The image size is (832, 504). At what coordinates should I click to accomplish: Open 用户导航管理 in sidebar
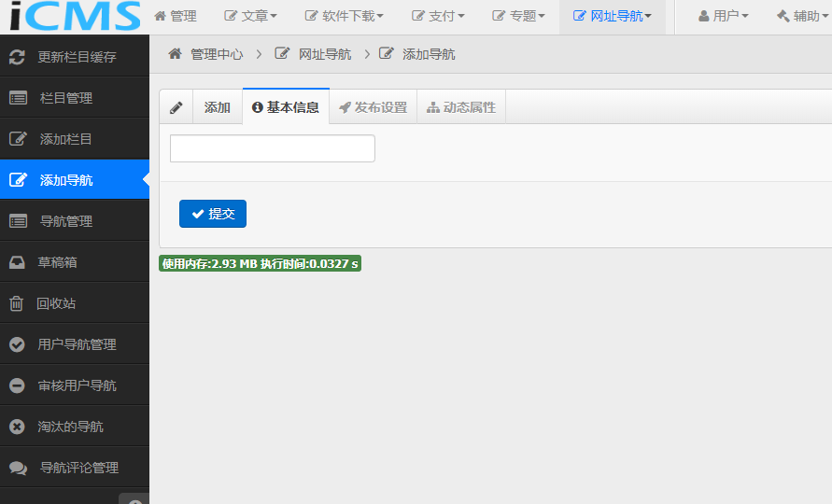pyautogui.click(x=75, y=344)
